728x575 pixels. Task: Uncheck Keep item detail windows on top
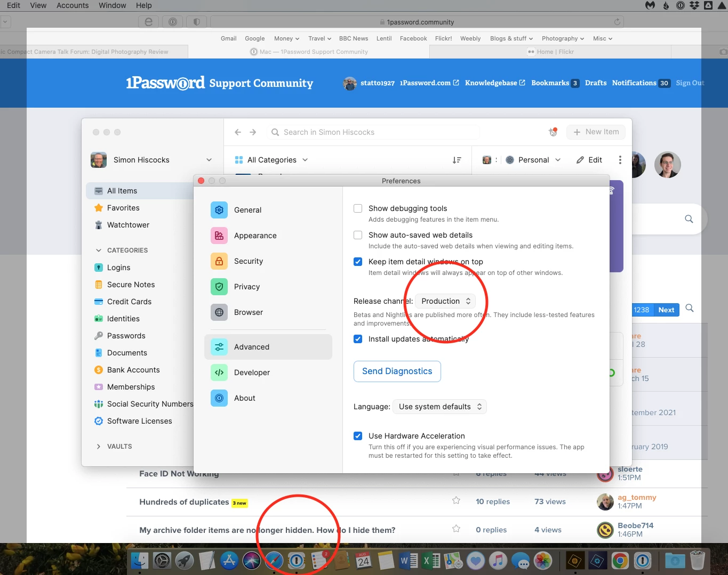pyautogui.click(x=358, y=262)
